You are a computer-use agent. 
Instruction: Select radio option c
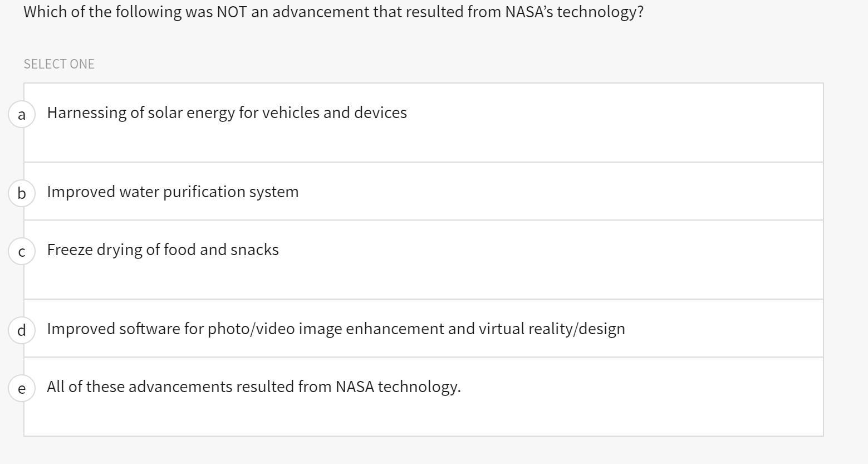[22, 251]
